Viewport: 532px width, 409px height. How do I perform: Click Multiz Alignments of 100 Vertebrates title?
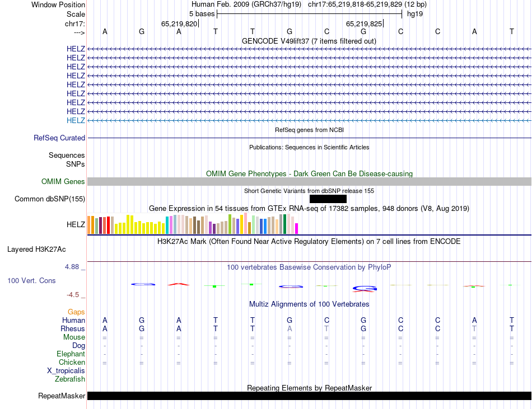point(309,304)
